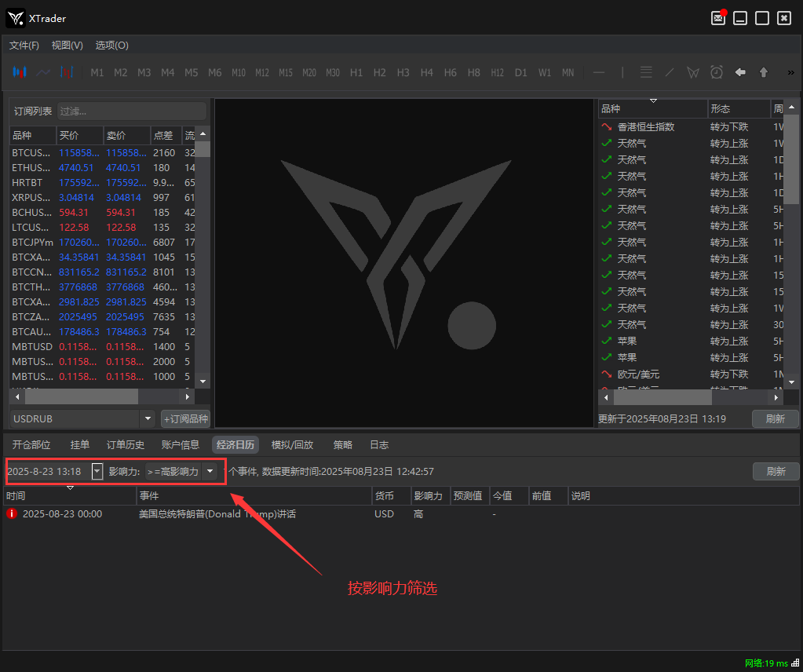The image size is (803, 672).
Task: Select the D1 timeframe
Action: coord(521,72)
